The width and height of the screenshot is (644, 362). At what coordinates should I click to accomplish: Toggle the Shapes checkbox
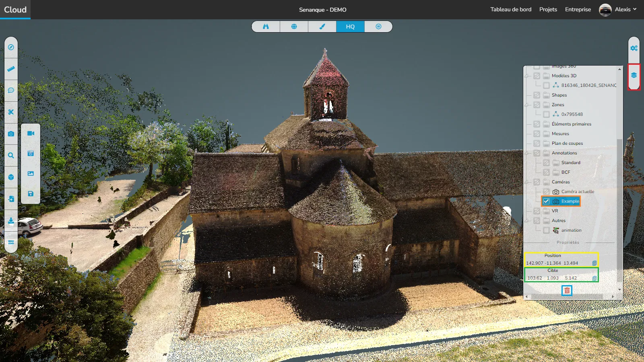tap(537, 95)
